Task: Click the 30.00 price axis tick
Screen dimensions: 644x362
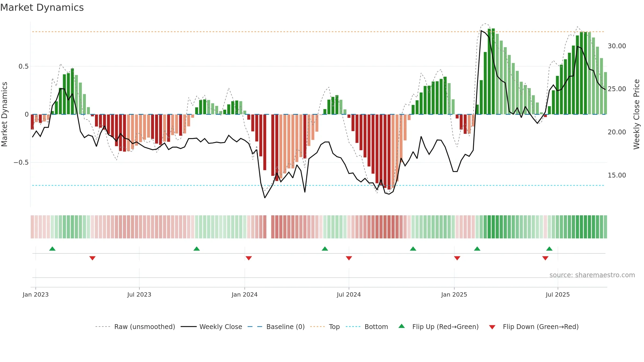Action: coord(617,46)
